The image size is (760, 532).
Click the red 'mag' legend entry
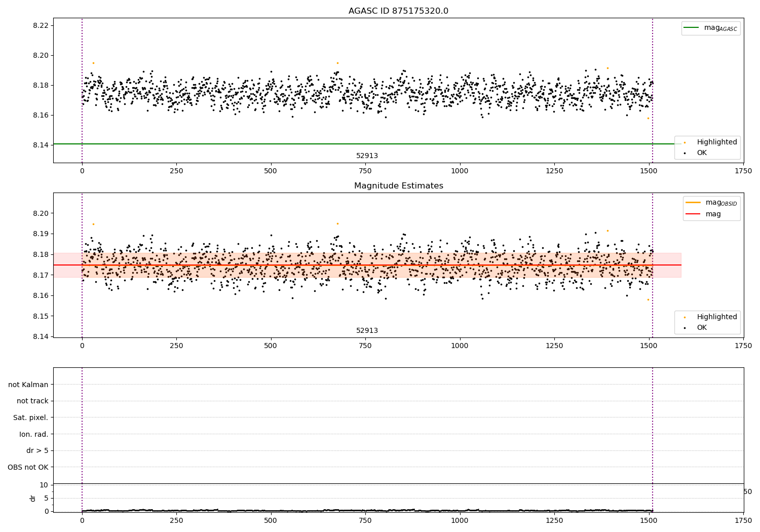point(703,214)
